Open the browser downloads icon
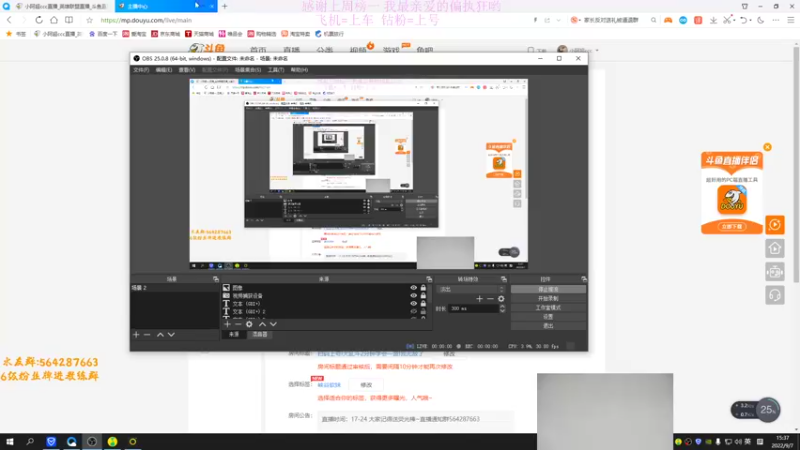This screenshot has height=450, width=800. (713, 20)
